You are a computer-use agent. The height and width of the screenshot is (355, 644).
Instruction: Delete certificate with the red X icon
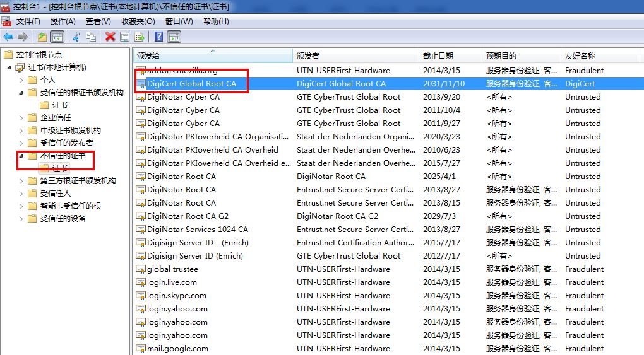click(x=110, y=37)
